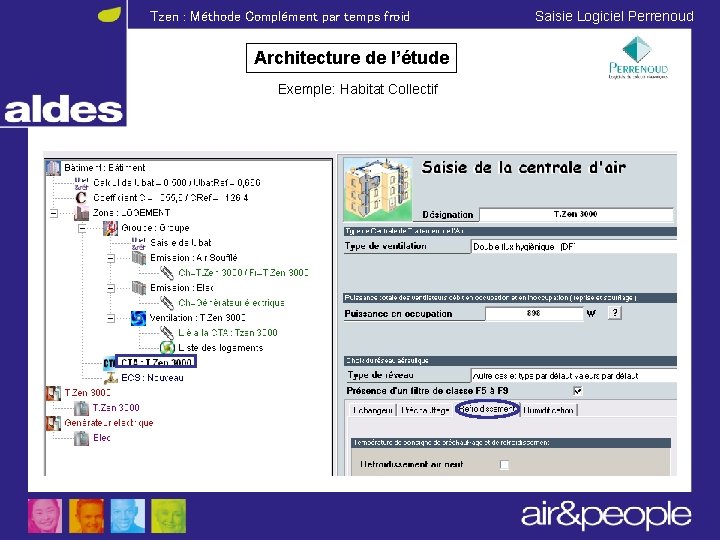
Task: Open the Refroidissement tab
Action: click(487, 409)
